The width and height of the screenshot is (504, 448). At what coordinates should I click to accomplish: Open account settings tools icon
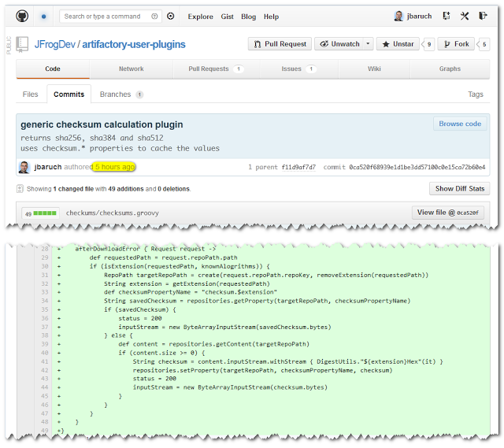pyautogui.click(x=465, y=16)
